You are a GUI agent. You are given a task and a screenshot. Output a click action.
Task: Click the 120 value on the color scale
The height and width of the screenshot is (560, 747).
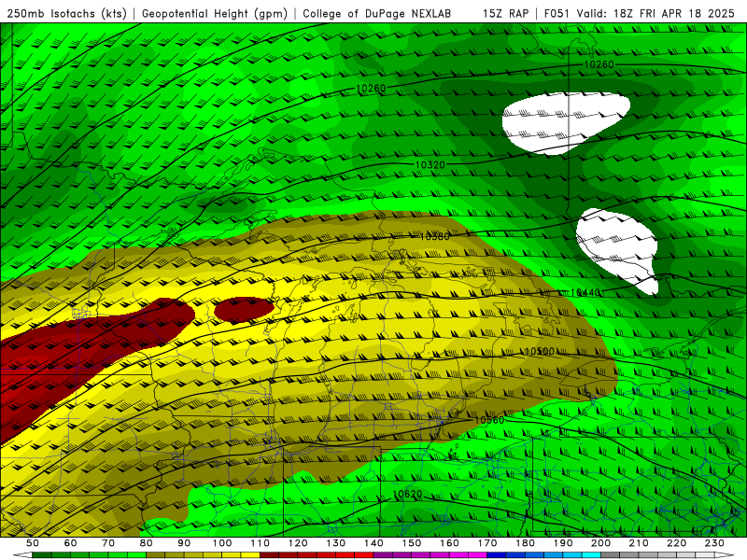[x=298, y=543]
